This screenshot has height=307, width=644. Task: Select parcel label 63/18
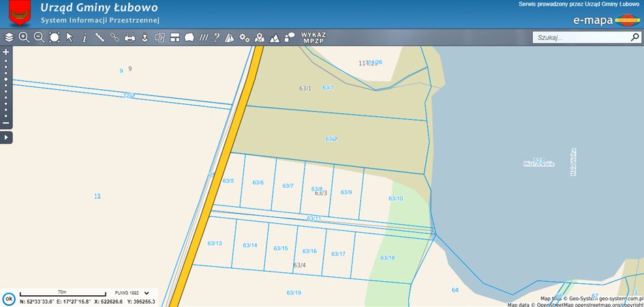coord(387,258)
